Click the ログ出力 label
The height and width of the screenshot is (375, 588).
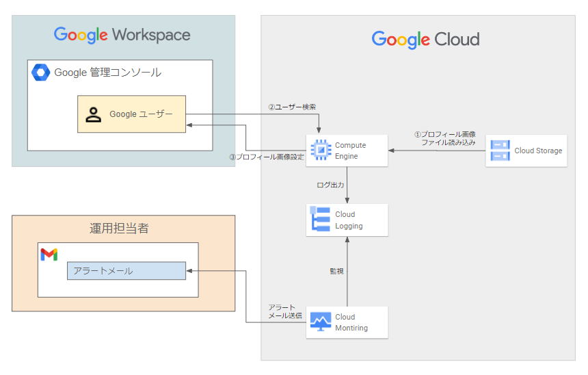click(330, 185)
